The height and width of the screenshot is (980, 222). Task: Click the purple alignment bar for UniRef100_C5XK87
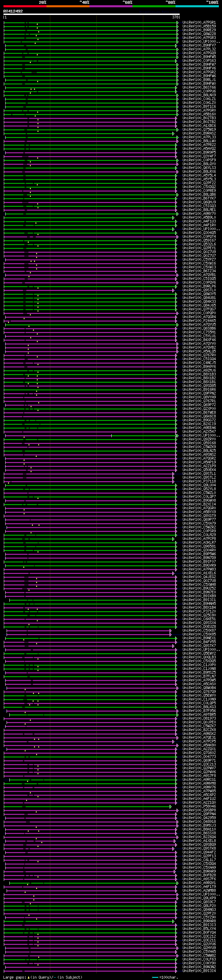click(89, 630)
